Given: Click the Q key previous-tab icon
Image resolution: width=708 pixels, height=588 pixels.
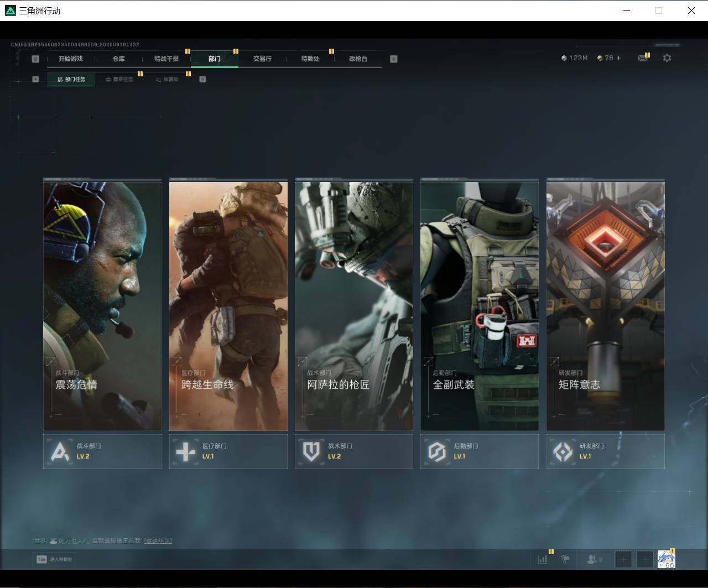Looking at the screenshot, I should pos(36,59).
